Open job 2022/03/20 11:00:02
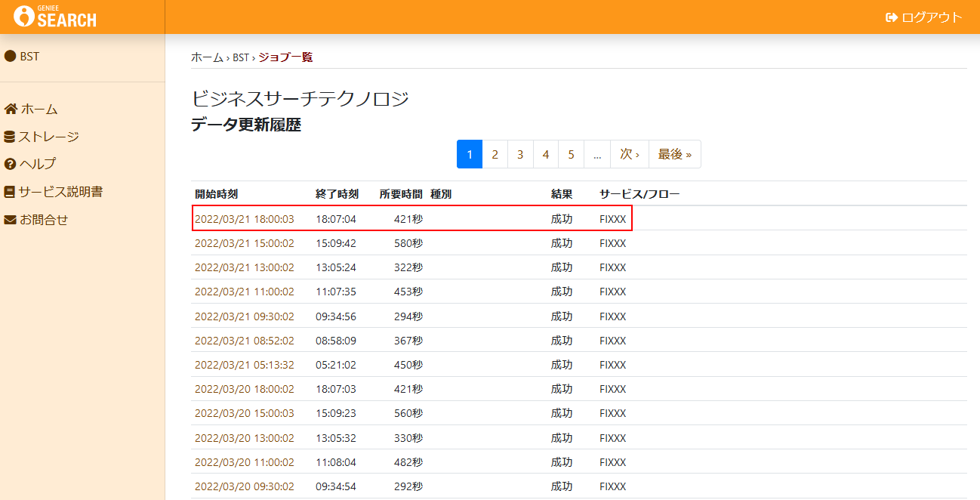This screenshot has height=500, width=980. click(245, 461)
